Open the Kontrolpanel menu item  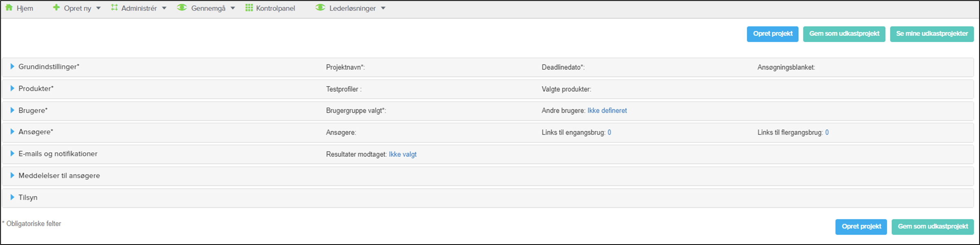pos(276,8)
